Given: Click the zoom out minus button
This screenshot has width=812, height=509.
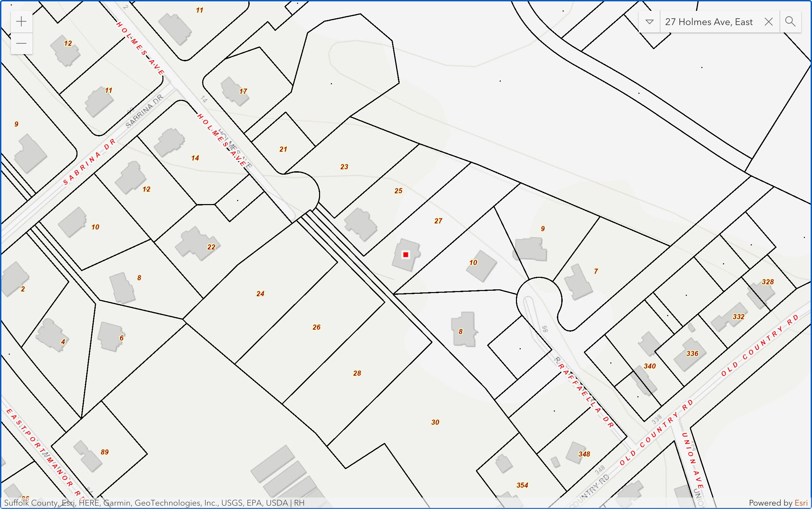Looking at the screenshot, I should (x=21, y=43).
